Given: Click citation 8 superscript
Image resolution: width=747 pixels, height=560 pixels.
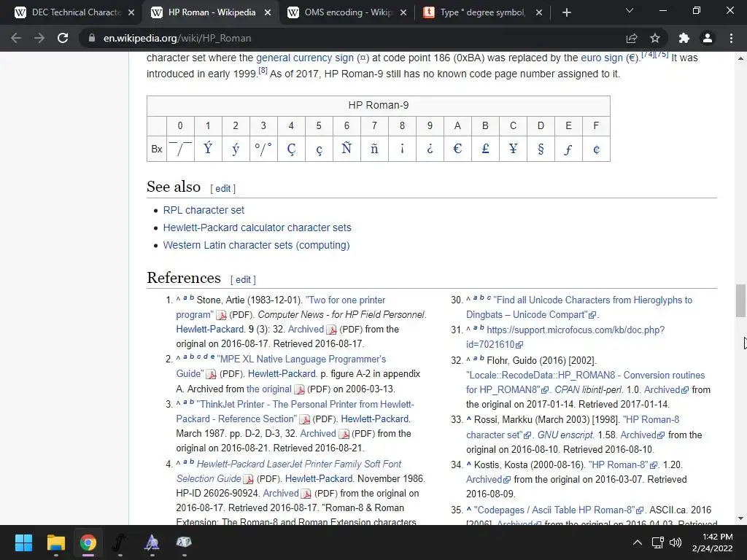Looking at the screenshot, I should click(x=263, y=71).
